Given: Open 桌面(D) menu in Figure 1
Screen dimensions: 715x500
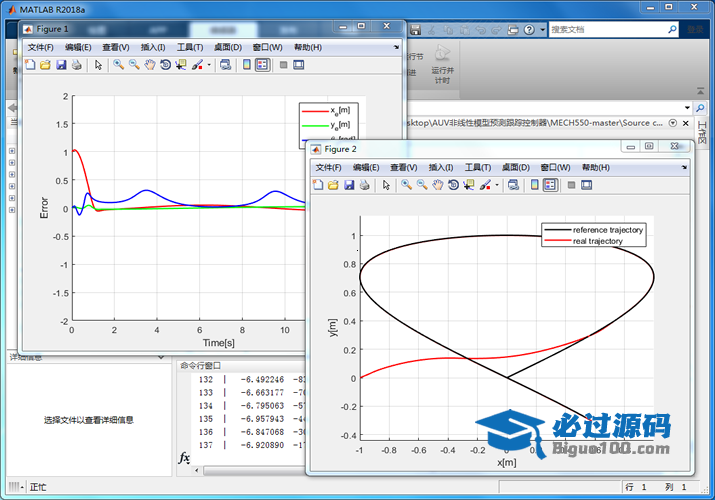Looking at the screenshot, I should pos(228,47).
